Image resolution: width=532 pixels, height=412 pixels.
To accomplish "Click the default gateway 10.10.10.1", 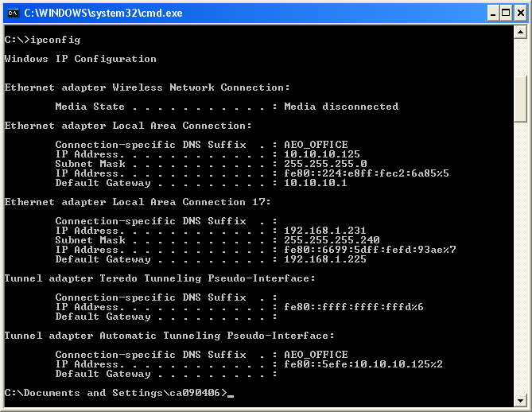I will 316,183.
